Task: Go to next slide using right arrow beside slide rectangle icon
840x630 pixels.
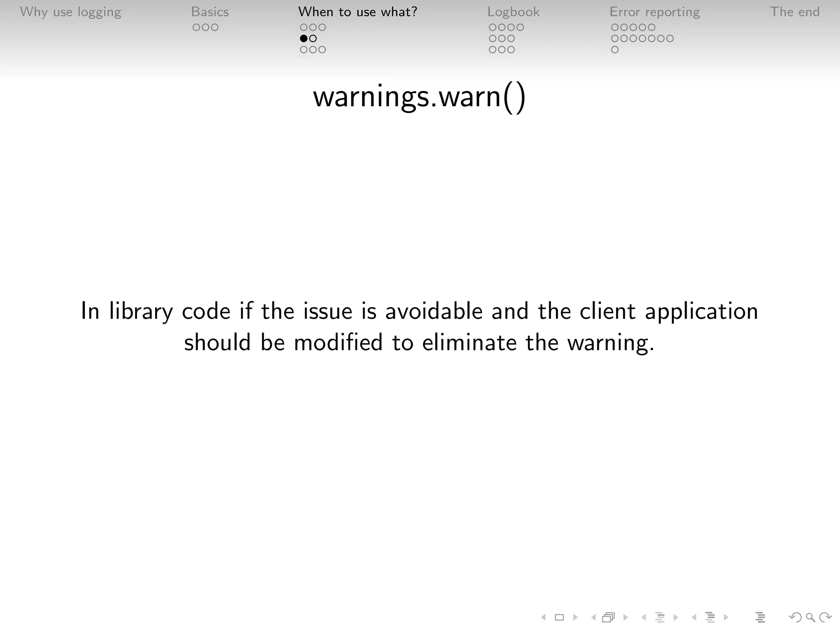Action: (575, 617)
